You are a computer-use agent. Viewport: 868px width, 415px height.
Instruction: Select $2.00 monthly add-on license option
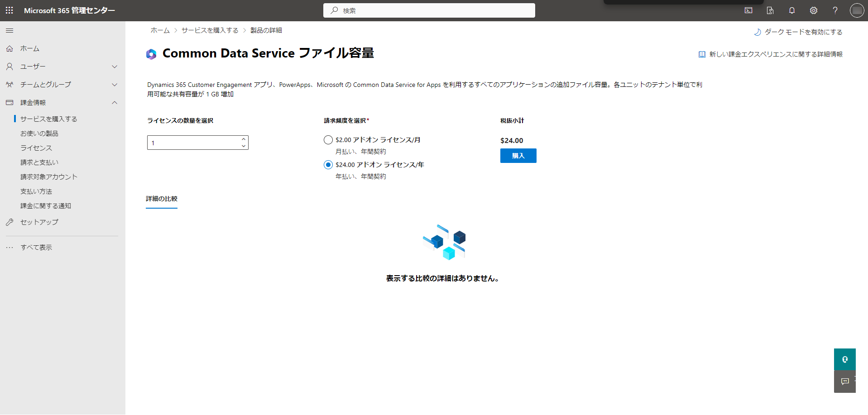328,140
